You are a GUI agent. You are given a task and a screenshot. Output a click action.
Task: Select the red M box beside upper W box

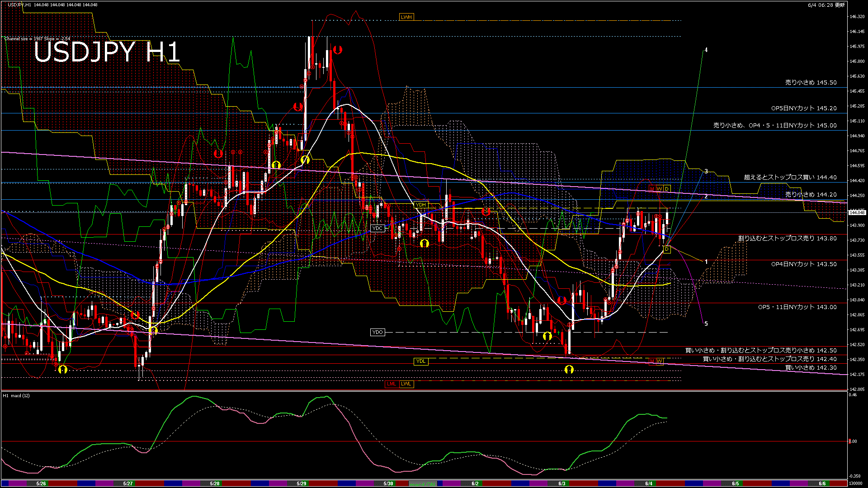click(x=652, y=188)
